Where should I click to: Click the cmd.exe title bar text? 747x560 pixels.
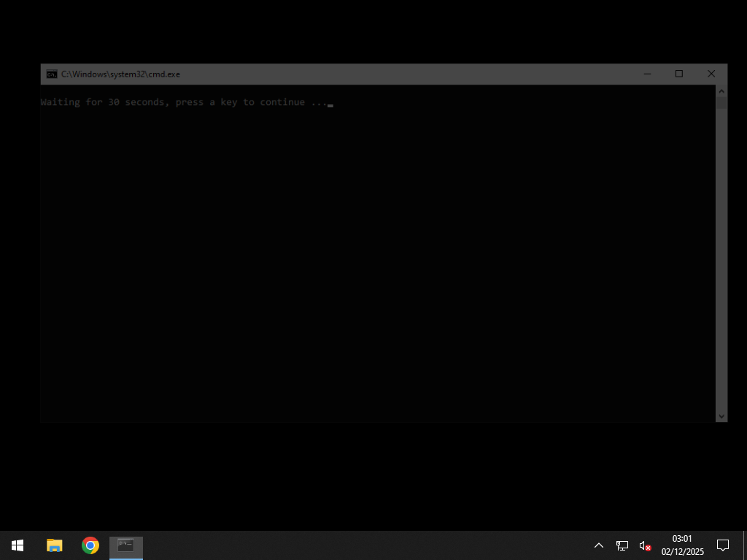click(120, 74)
